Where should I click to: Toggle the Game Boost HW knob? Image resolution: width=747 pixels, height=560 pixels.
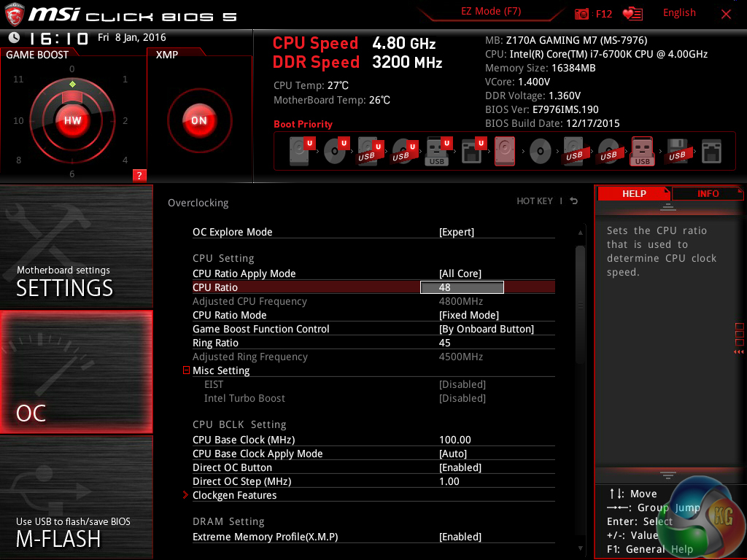point(72,120)
